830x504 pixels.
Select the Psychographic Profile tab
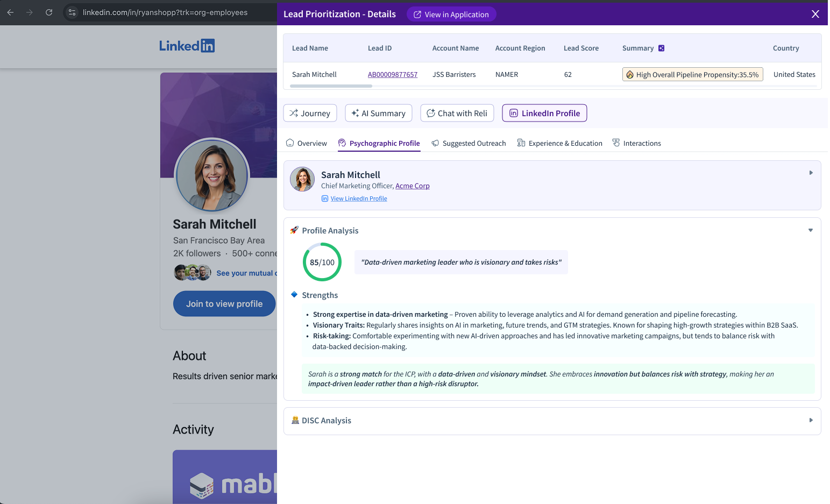[379, 143]
